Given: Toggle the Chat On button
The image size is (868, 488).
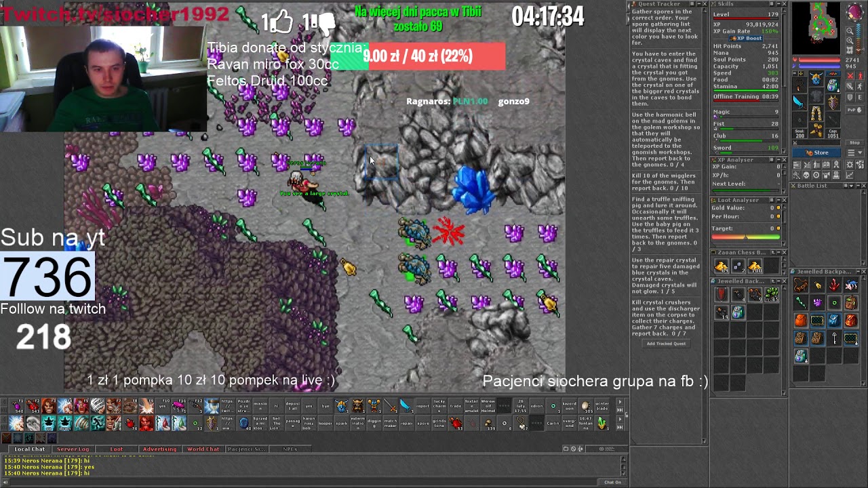Looking at the screenshot, I should pos(612,482).
